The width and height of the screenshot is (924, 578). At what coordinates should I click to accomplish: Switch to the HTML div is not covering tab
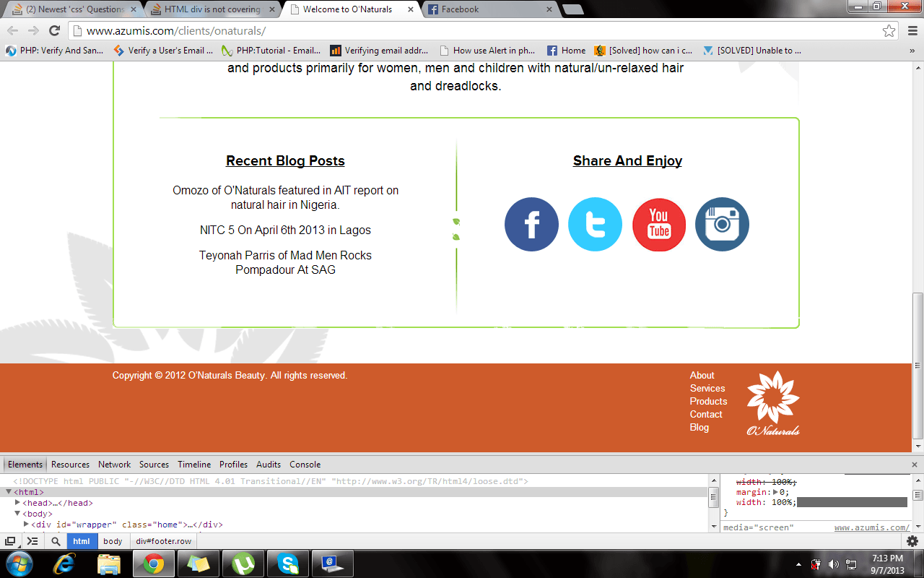211,9
